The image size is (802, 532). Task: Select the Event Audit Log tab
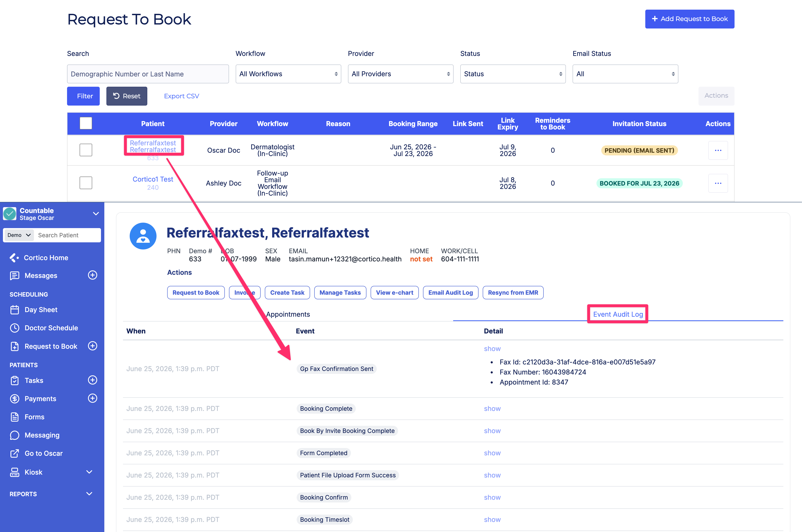tap(618, 314)
